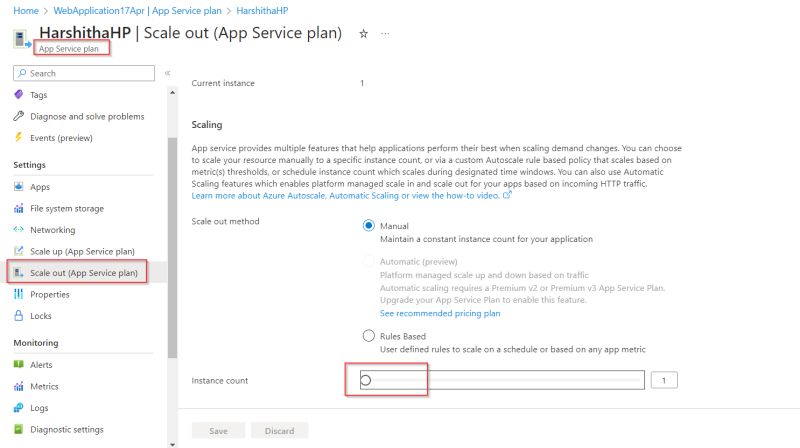Click the sidebar scrollbar thumb
800x448 pixels.
pos(172,247)
